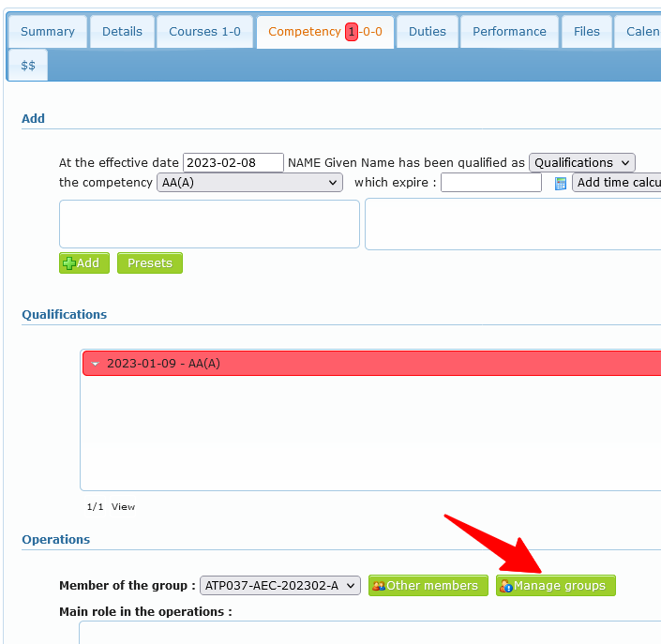Switch to the Files tab

[x=586, y=32]
